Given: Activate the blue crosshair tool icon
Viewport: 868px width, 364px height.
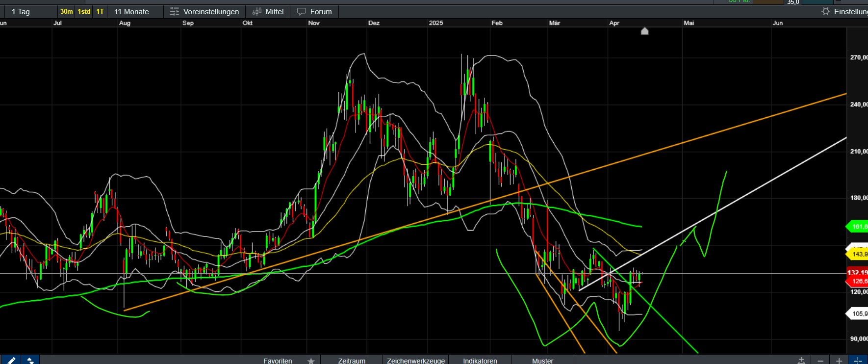Looking at the screenshot, I should coord(858,361).
